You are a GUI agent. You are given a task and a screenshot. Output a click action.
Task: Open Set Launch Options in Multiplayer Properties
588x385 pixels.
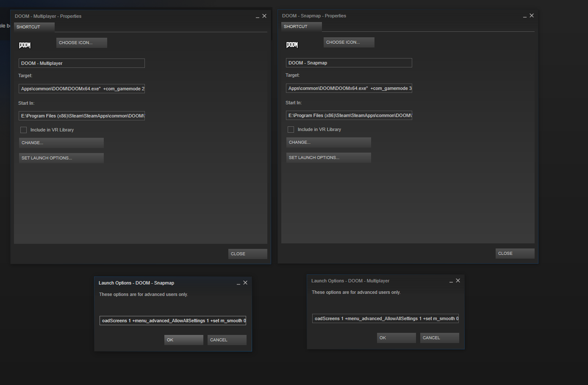61,158
